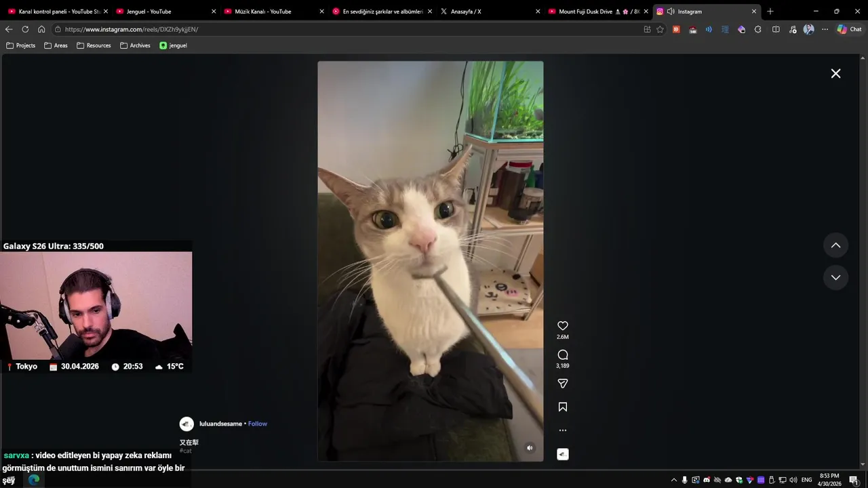Pause the cat reel video
This screenshot has width=868, height=488.
pos(430,261)
